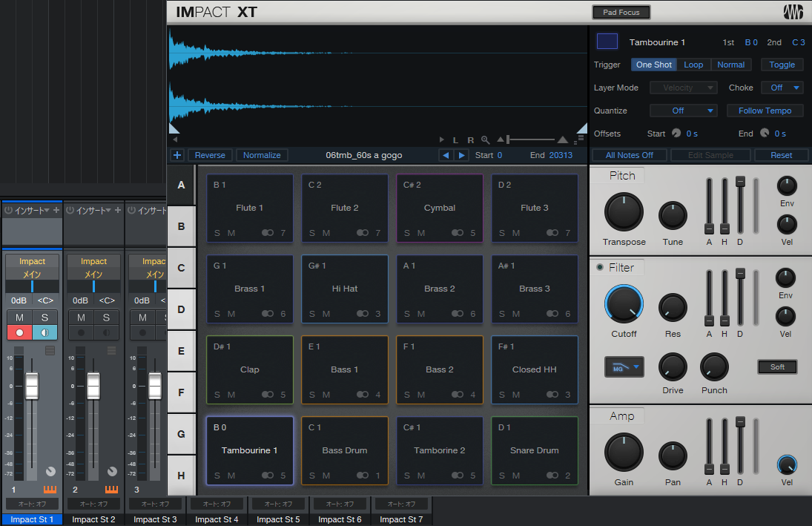Click the Amp Pan knob
This screenshot has height=526, width=812.
[673, 456]
